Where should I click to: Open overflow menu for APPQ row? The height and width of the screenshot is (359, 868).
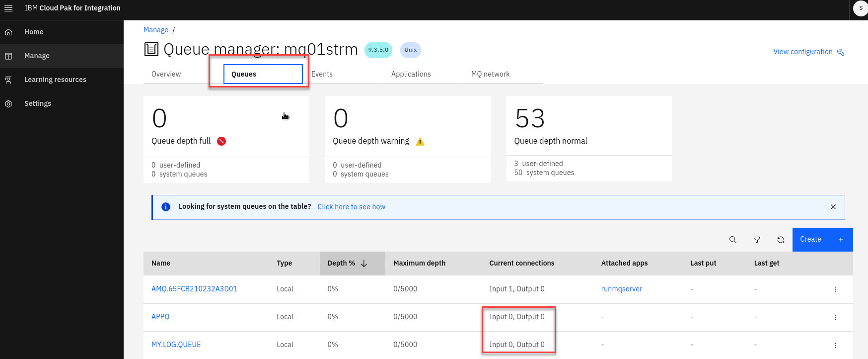(x=835, y=317)
